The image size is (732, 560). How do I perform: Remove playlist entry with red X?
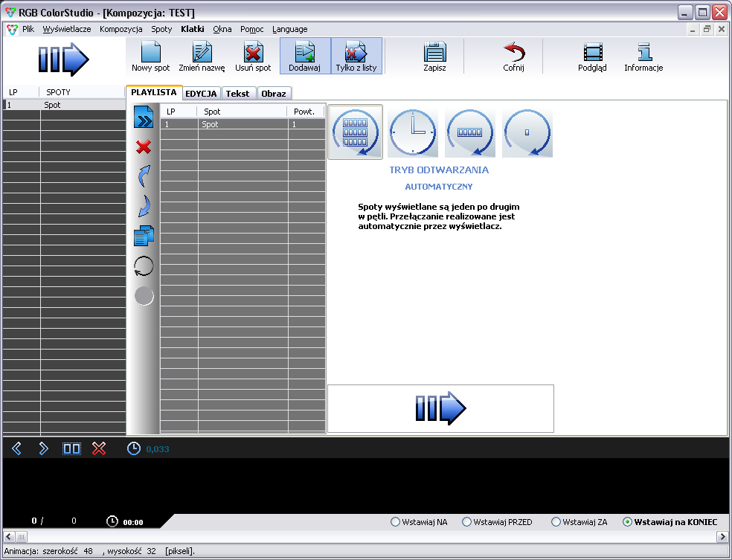tap(144, 147)
